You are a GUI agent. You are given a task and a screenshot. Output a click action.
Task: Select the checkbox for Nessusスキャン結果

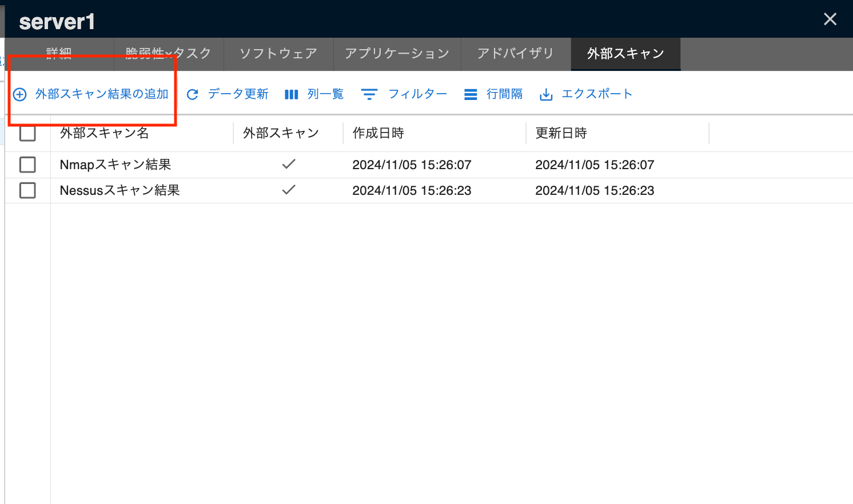pyautogui.click(x=27, y=190)
